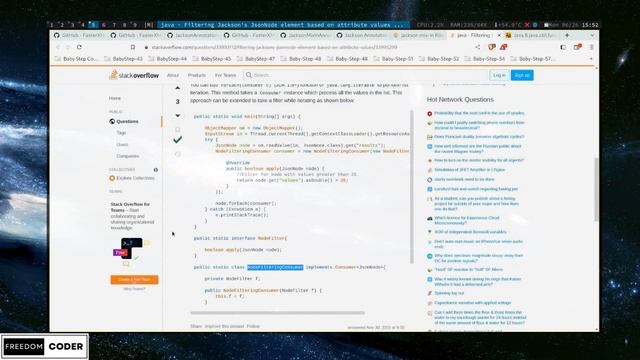The width and height of the screenshot is (640, 360).
Task: Go back with the browser back arrow
Action: click(58, 47)
